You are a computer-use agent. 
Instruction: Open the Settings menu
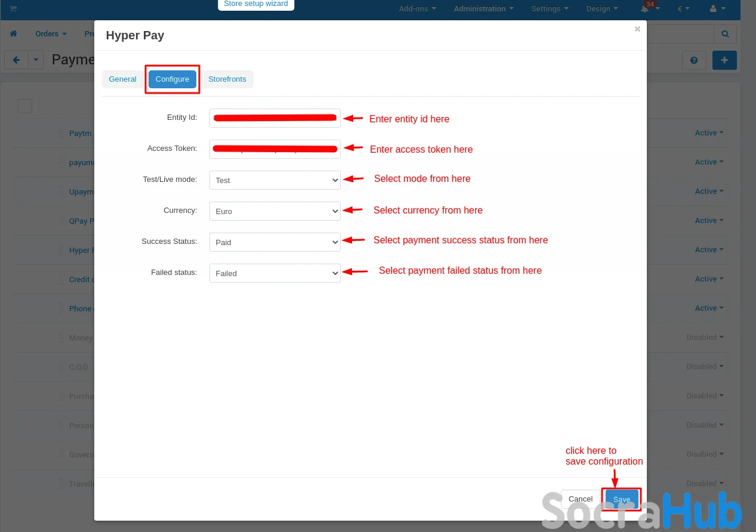click(x=550, y=9)
